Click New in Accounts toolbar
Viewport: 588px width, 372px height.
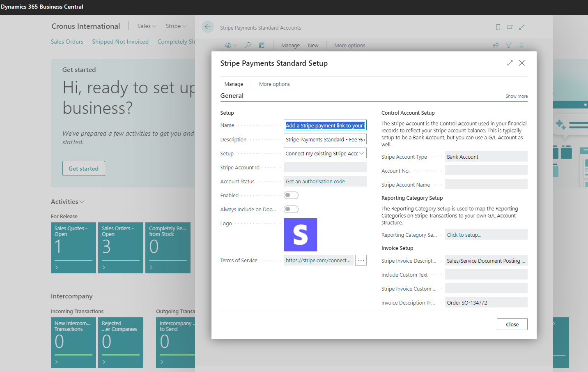(x=313, y=45)
